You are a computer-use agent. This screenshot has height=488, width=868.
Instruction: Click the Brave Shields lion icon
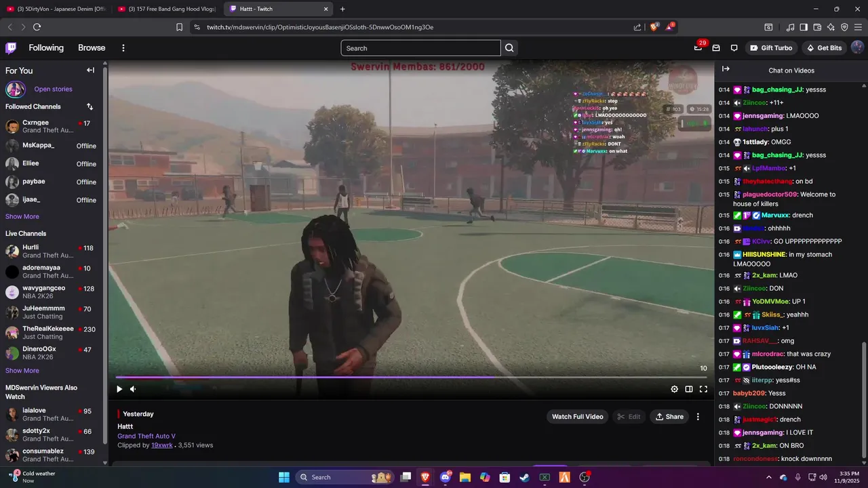coord(654,27)
